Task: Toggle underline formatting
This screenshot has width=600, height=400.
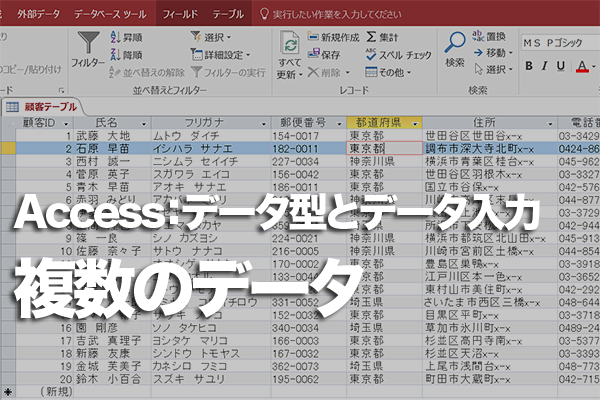Action: point(561,66)
